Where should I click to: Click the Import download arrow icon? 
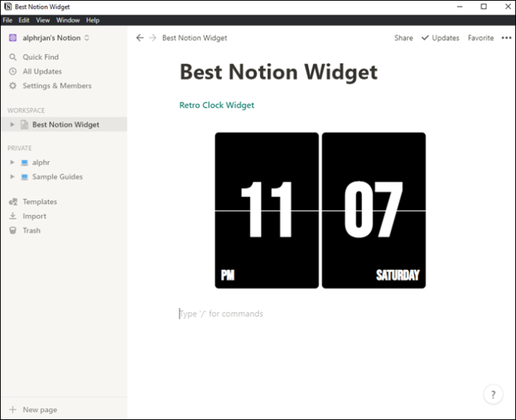[x=13, y=216]
